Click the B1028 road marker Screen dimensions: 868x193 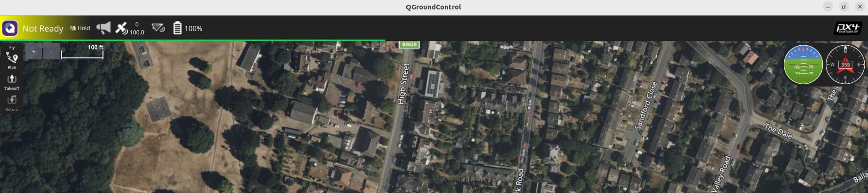coord(409,45)
